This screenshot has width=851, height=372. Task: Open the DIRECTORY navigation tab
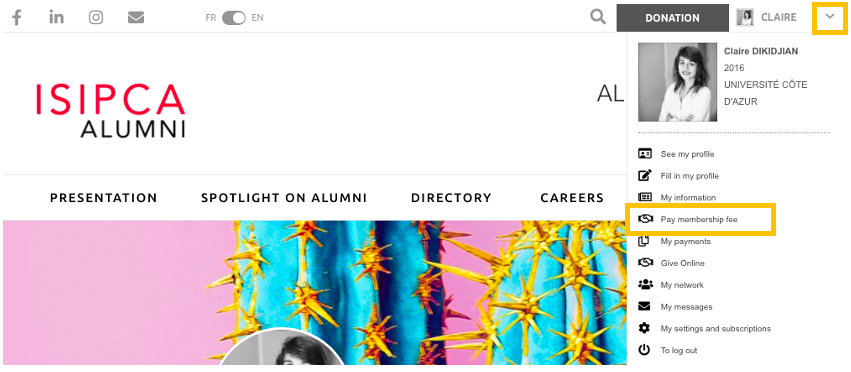click(x=451, y=198)
